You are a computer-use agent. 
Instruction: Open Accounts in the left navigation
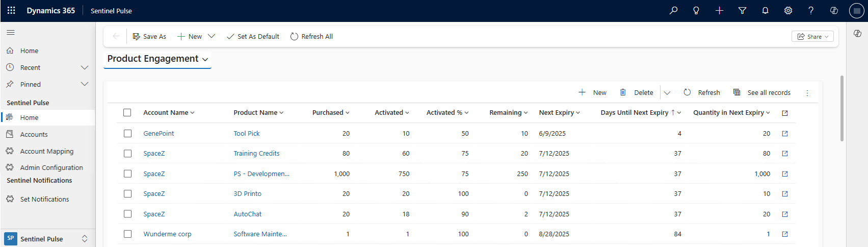click(x=34, y=135)
